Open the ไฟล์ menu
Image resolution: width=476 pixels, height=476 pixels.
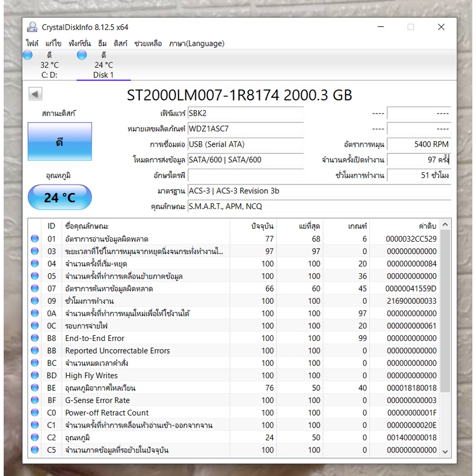coord(32,44)
